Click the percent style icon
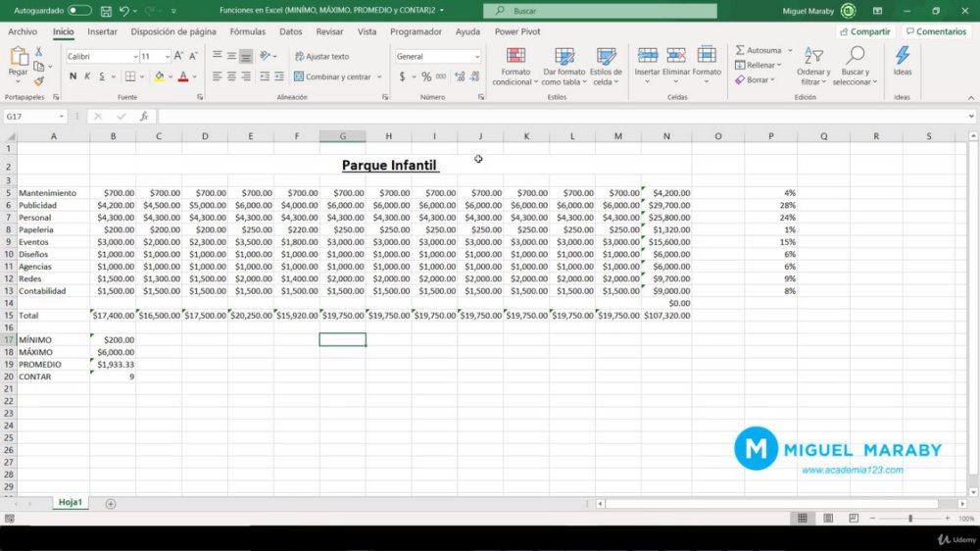Screen dimensions: 980x551 [x=426, y=76]
